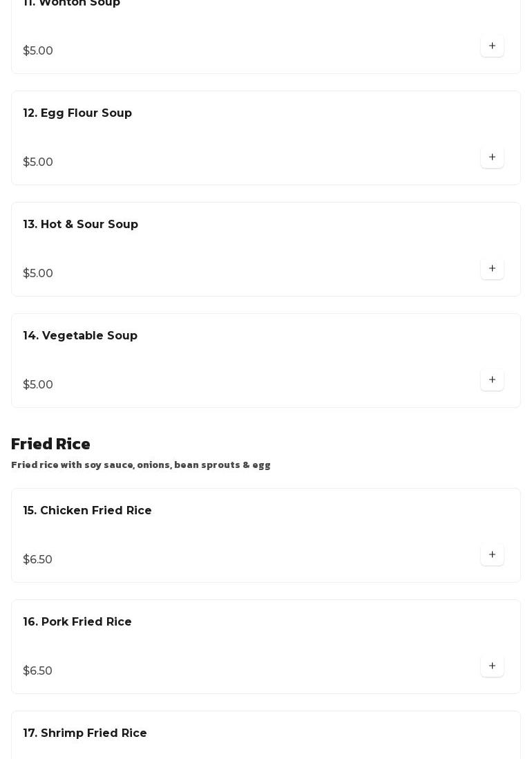The width and height of the screenshot is (532, 759).
Task: Click the Pork Fried Rice $6.50 price
Action: (38, 671)
